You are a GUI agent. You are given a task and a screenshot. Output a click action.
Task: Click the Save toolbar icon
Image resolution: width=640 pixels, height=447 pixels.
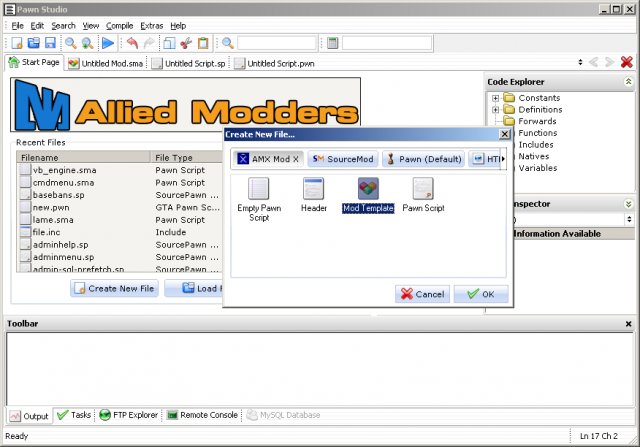tap(50, 43)
